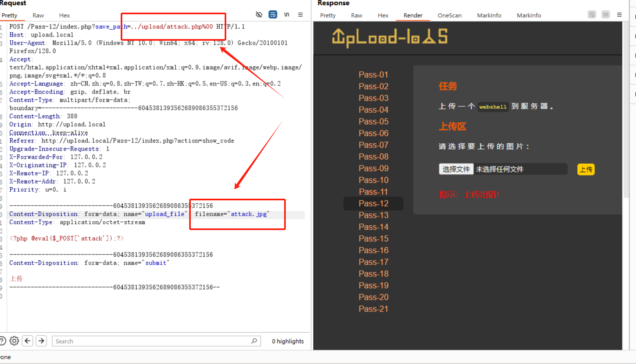
Task: Open Pass-21 link in sidebar
Action: pos(373,309)
